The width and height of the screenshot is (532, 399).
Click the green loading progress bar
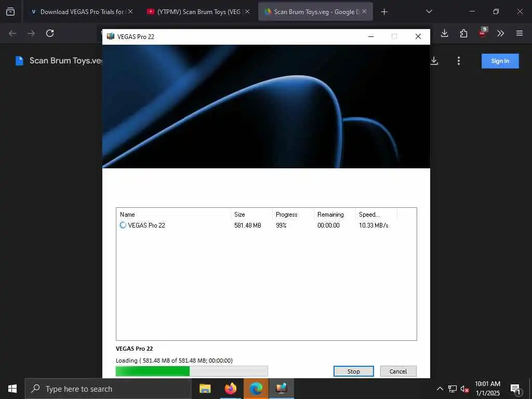coord(192,371)
